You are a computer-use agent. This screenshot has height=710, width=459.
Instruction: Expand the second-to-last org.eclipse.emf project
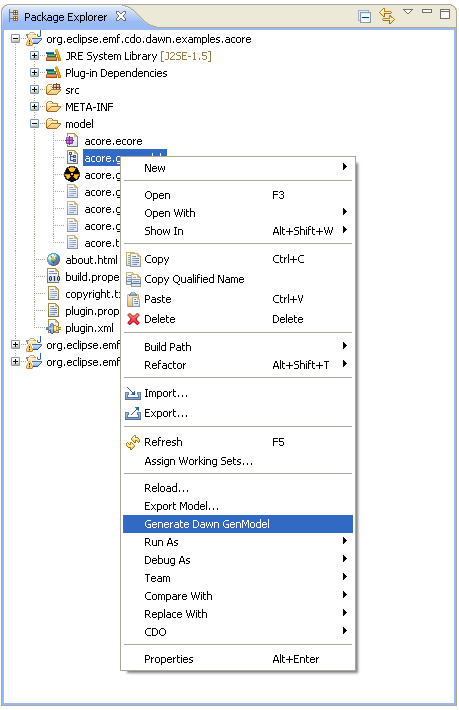pyautogui.click(x=15, y=345)
